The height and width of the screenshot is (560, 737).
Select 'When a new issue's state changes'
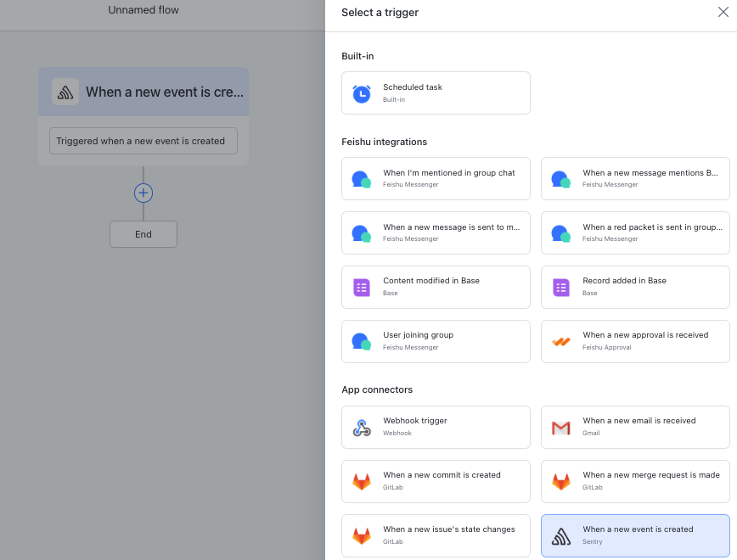(436, 536)
